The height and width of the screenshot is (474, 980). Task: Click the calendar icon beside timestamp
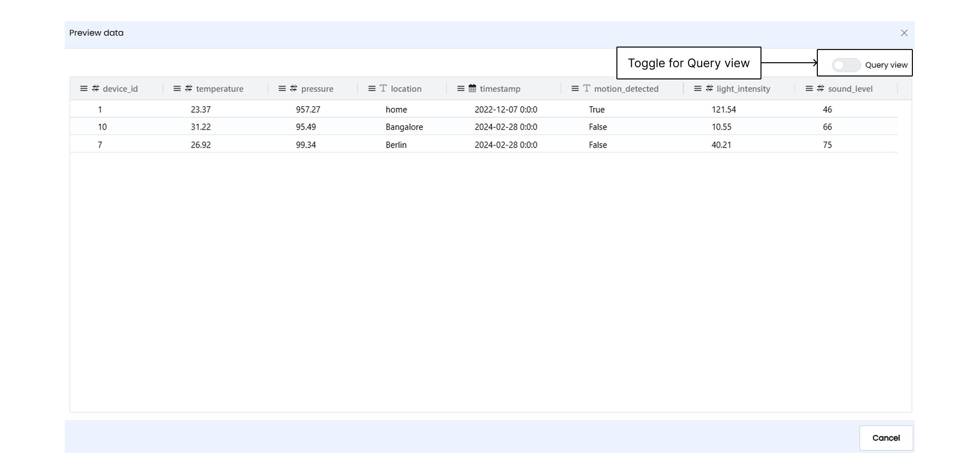(x=472, y=88)
